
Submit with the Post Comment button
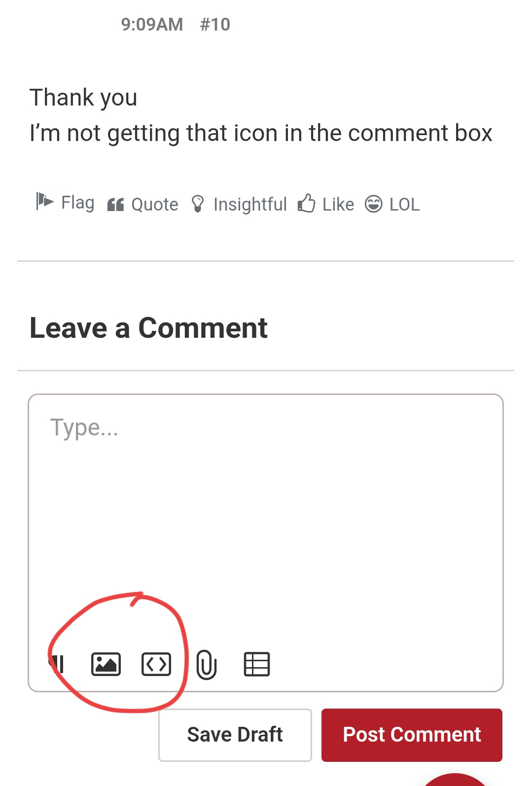pos(412,735)
